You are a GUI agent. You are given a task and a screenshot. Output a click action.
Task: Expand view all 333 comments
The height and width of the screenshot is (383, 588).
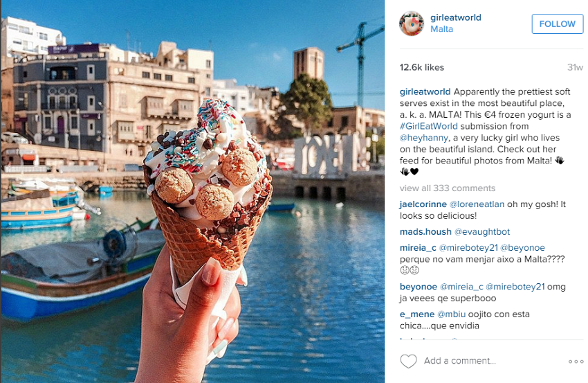click(x=448, y=188)
